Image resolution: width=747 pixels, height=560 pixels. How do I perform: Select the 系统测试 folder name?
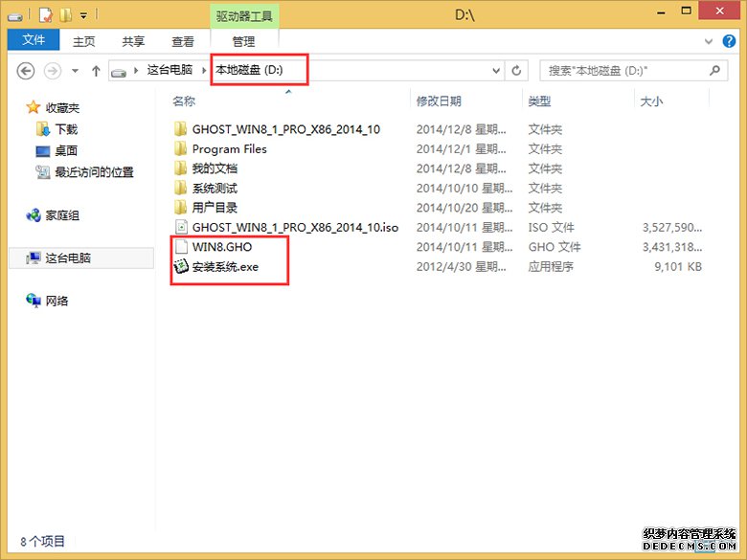215,188
